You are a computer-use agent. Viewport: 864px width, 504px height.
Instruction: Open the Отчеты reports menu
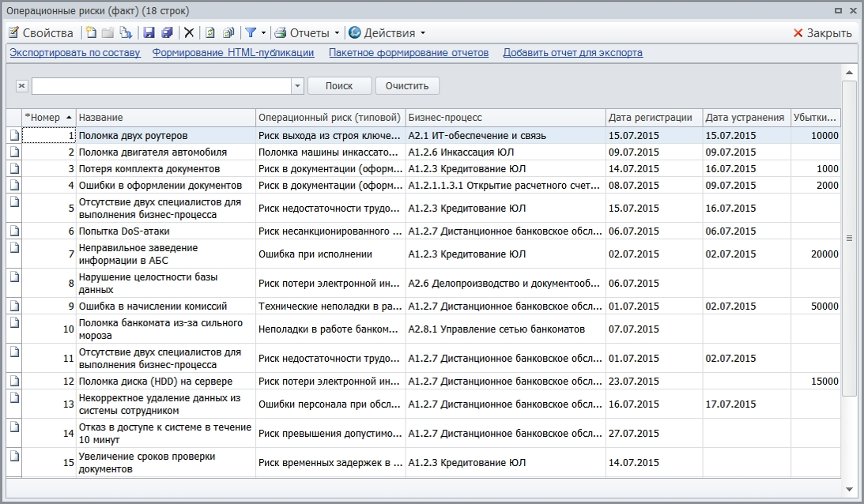click(307, 33)
